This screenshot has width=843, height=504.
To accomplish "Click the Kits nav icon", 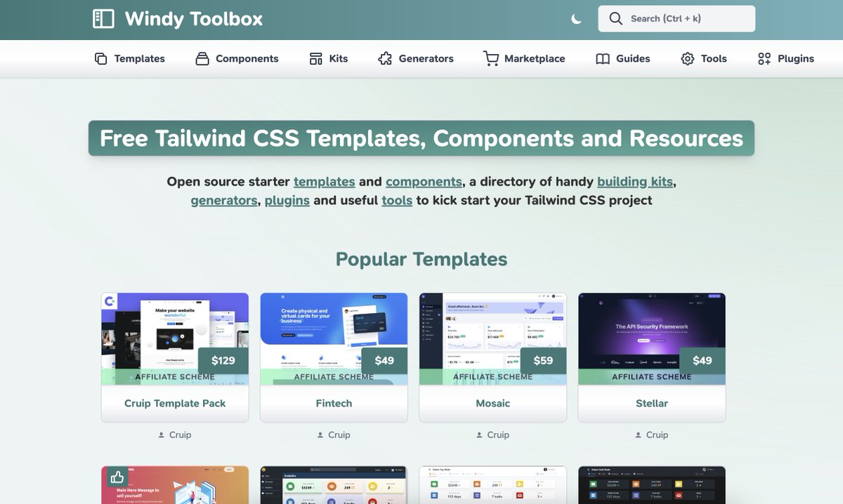I will (x=316, y=59).
